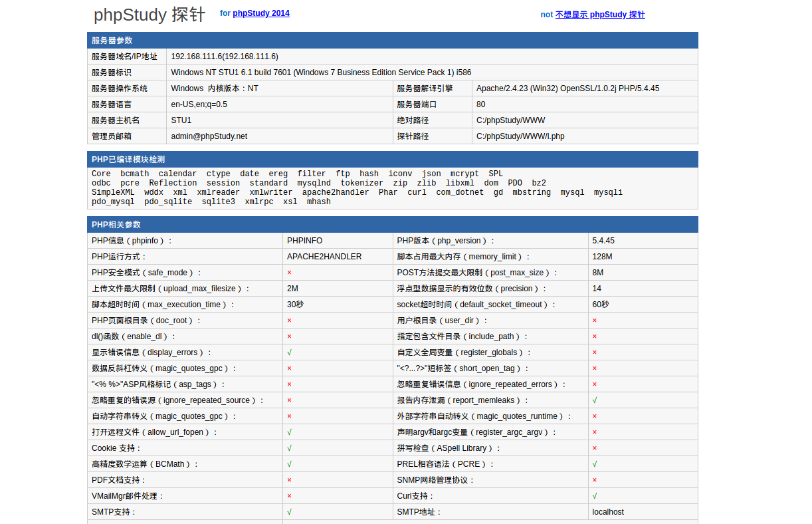This screenshot has height=524, width=812.
Task: Click the asp_tags red cross
Action: tap(290, 384)
